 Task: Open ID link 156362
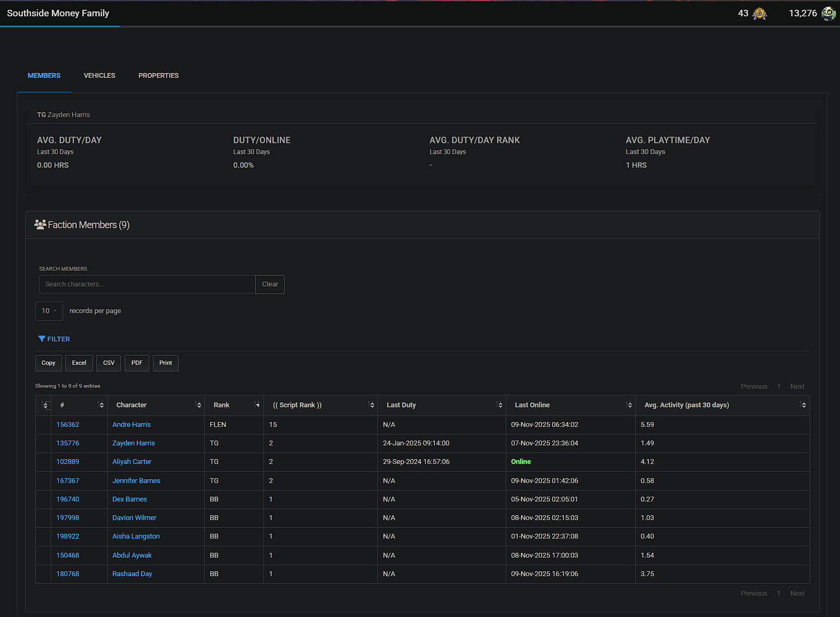point(68,425)
